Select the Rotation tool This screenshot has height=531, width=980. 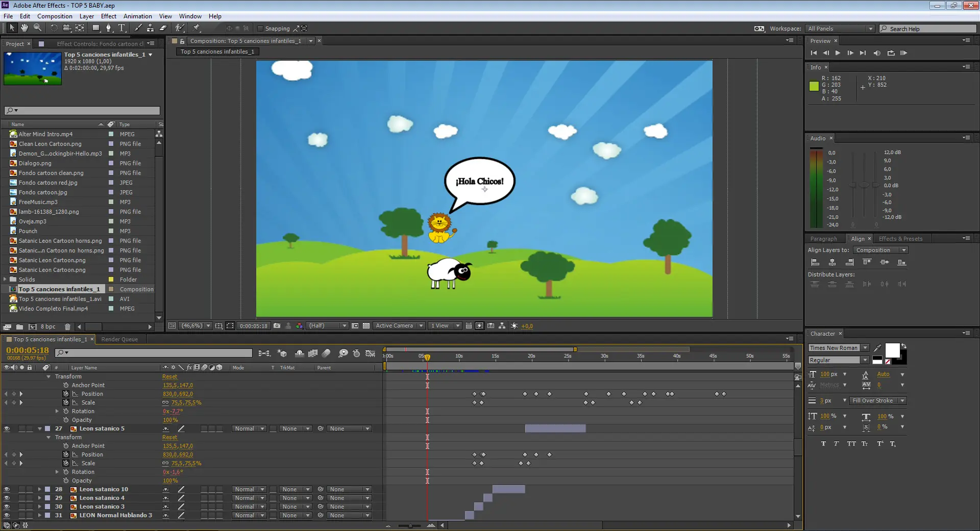(x=54, y=28)
